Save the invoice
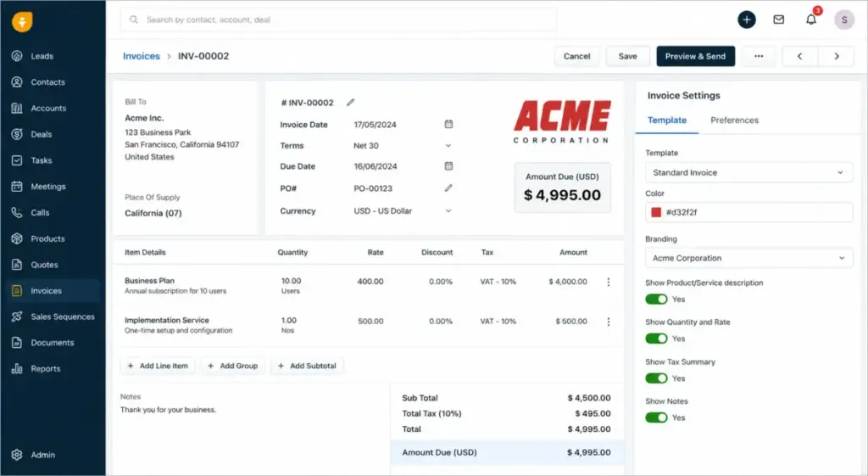The width and height of the screenshot is (868, 476). pyautogui.click(x=628, y=56)
